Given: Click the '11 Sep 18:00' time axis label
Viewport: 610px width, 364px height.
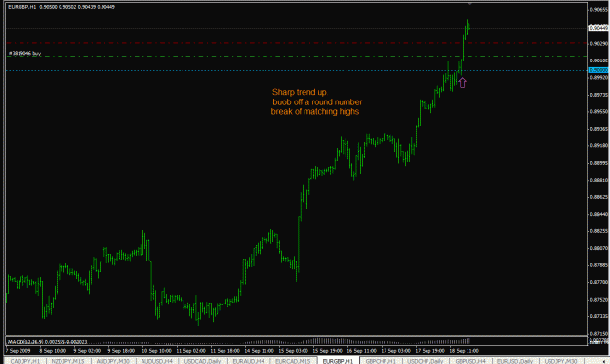Looking at the screenshot, I should [x=225, y=351].
